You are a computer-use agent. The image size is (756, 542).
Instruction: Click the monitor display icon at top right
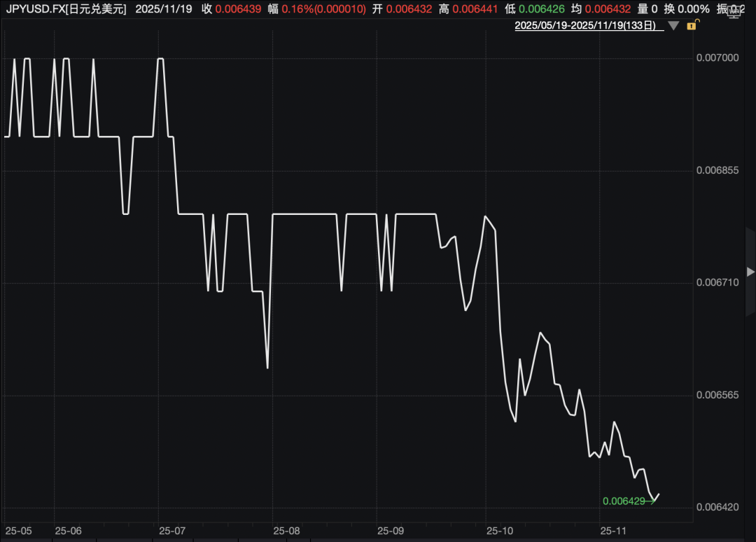(x=734, y=13)
